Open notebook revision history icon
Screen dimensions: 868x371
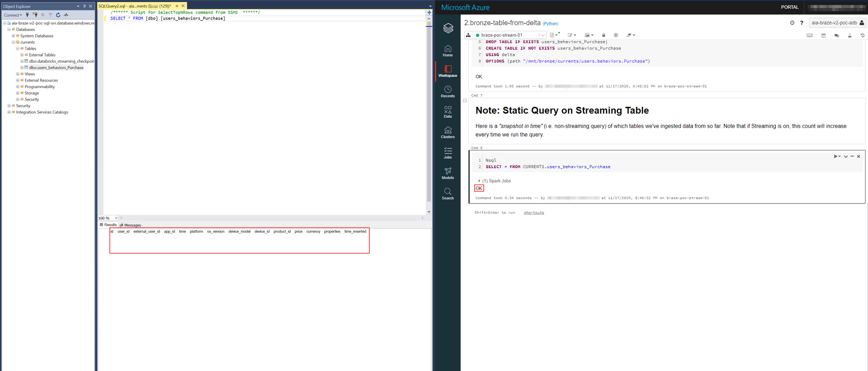point(862,35)
